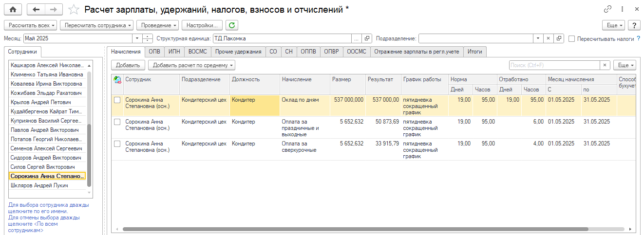Enable Пересчитывать налоги checkbox
Viewport: 644px width, 235px height.
(x=572, y=38)
